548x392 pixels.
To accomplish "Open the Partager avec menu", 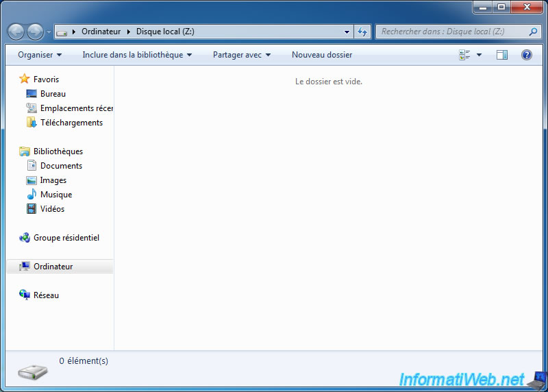I will (x=242, y=55).
